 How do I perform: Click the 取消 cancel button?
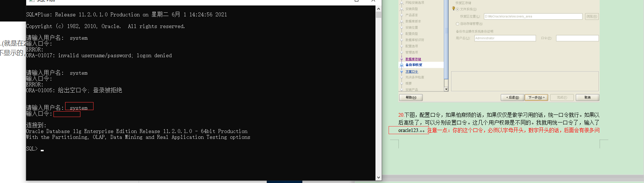[x=587, y=97]
